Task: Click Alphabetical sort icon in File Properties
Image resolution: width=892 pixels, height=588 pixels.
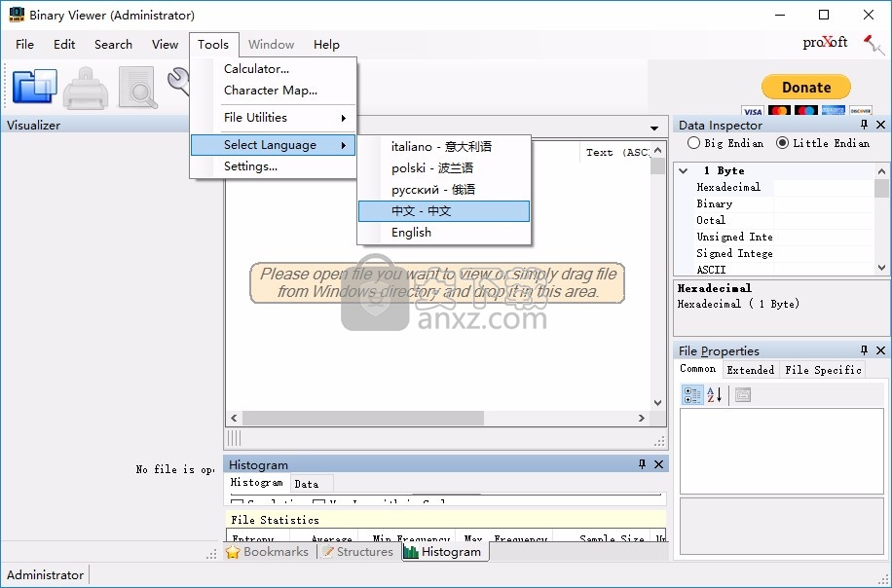Action: (715, 394)
